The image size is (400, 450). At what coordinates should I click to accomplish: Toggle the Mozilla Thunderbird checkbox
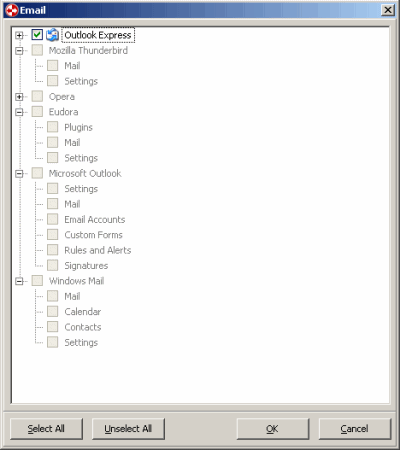tap(37, 50)
